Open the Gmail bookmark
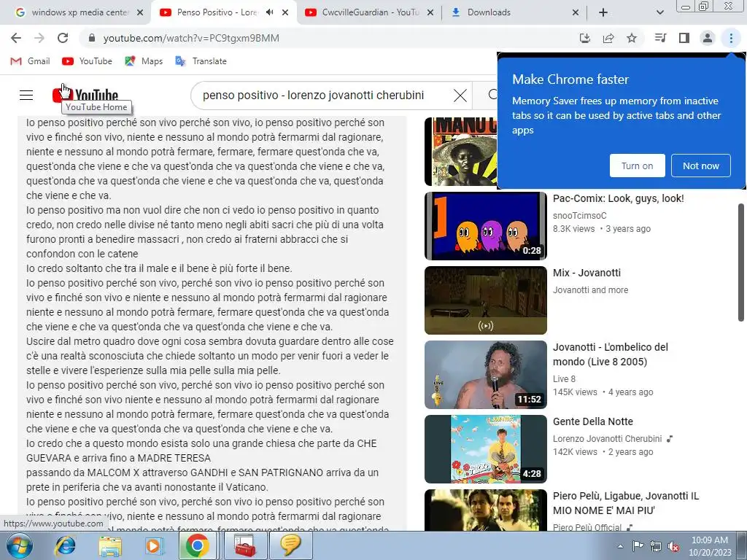 (30, 61)
